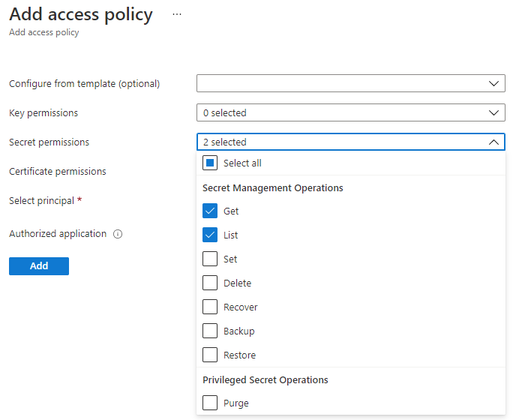The width and height of the screenshot is (522, 420).
Task: Tick the Restore permission checkbox
Action: [x=210, y=355]
